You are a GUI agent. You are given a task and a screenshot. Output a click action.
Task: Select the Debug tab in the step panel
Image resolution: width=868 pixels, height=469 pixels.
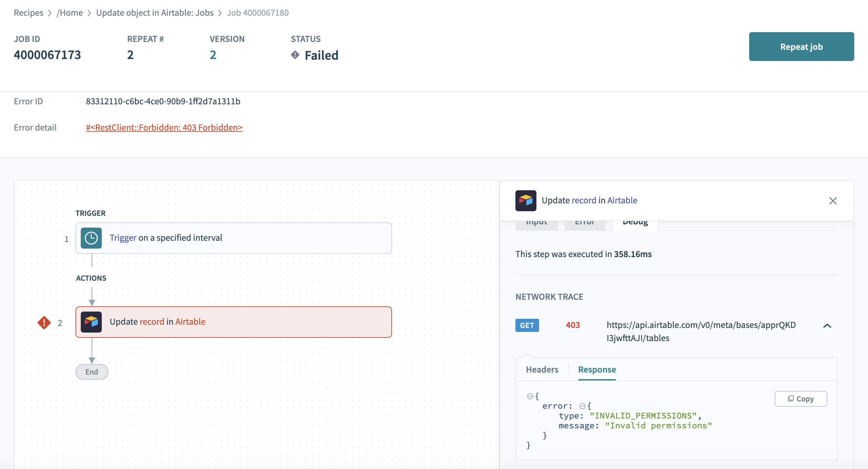[635, 221]
